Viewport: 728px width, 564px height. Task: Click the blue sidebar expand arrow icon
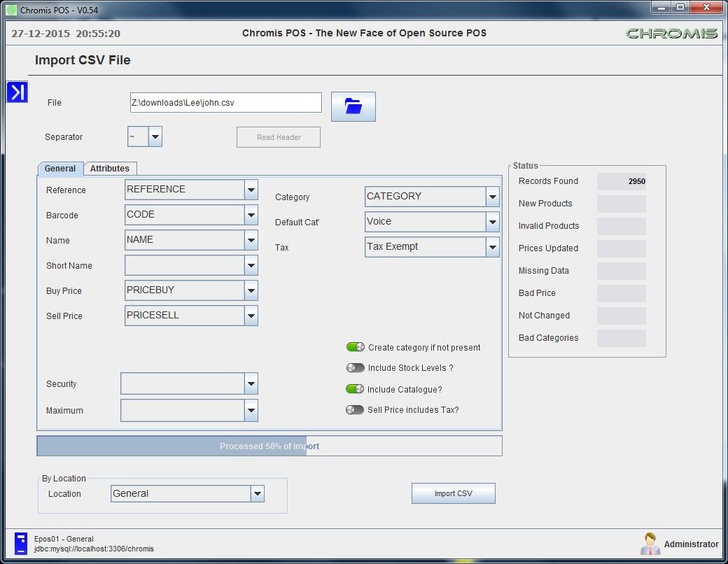tap(17, 92)
